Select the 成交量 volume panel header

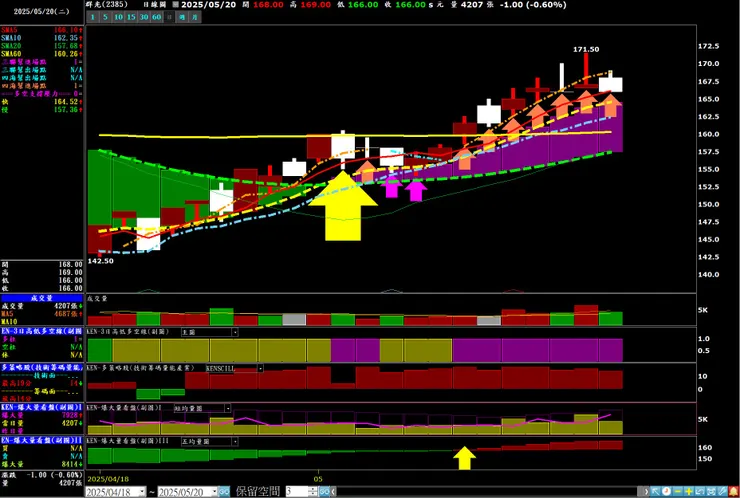click(42, 298)
